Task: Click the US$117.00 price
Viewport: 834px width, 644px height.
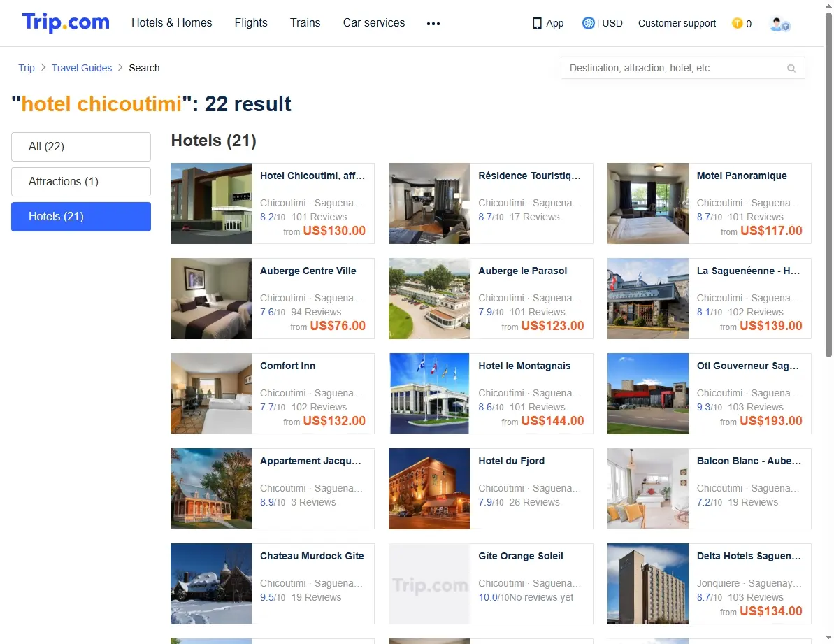Action: coord(771,231)
